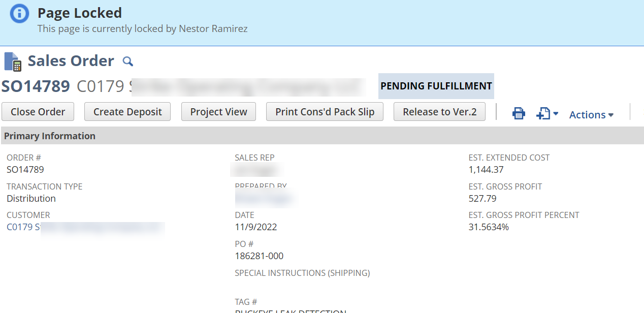
Task: Open search using the magnifier beside Sales Order
Action: click(127, 61)
